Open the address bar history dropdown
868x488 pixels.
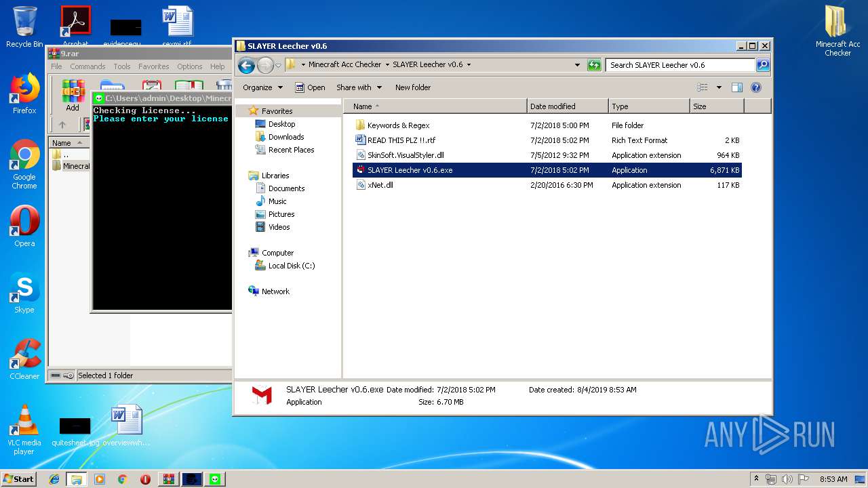point(577,65)
